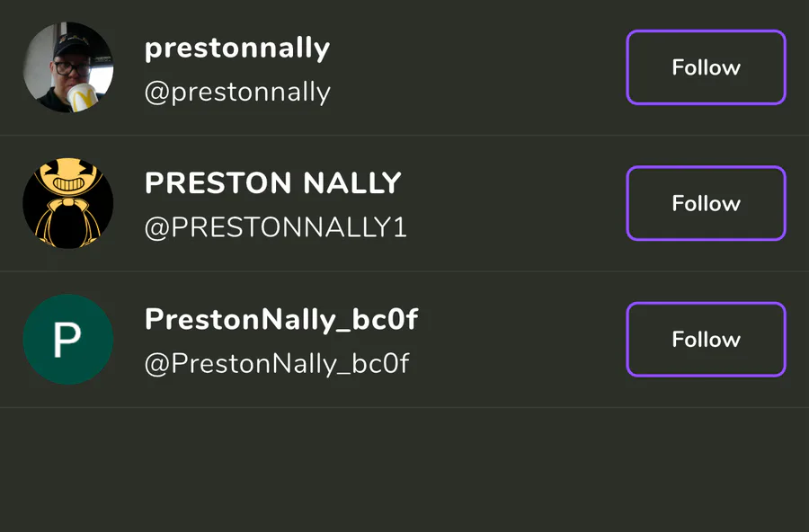Click the @prestonnally handle

coord(237,92)
